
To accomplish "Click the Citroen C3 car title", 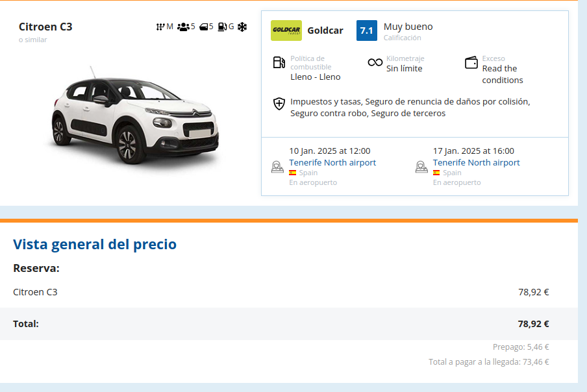I will pos(45,27).
